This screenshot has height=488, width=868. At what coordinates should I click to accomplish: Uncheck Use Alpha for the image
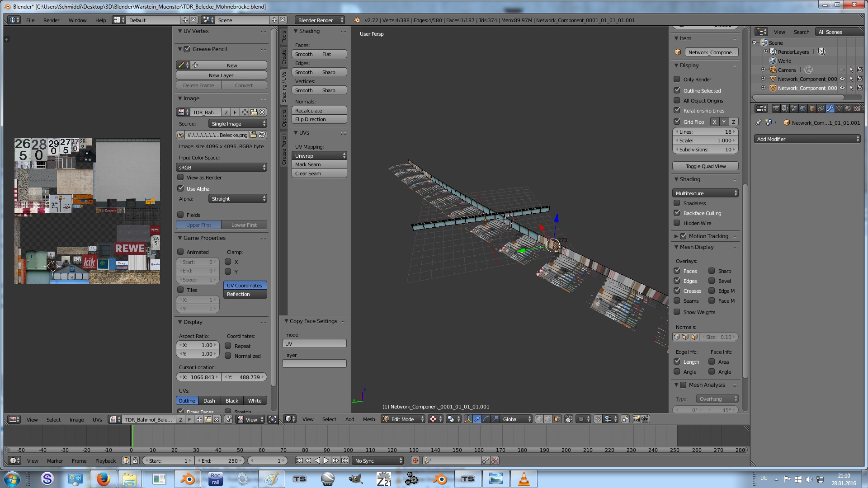pos(181,188)
